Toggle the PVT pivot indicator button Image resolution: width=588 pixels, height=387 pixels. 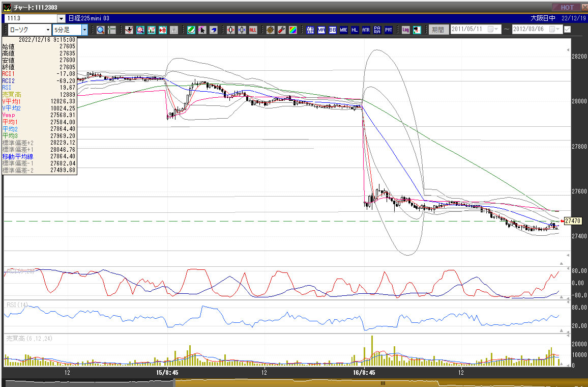click(x=389, y=30)
